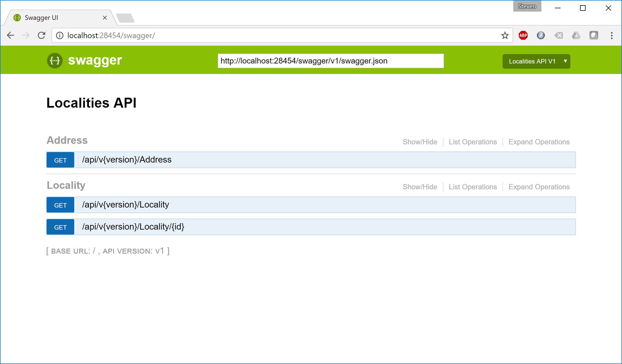This screenshot has height=364, width=622.
Task: Open Chrome's three-dot menu
Action: tap(612, 35)
